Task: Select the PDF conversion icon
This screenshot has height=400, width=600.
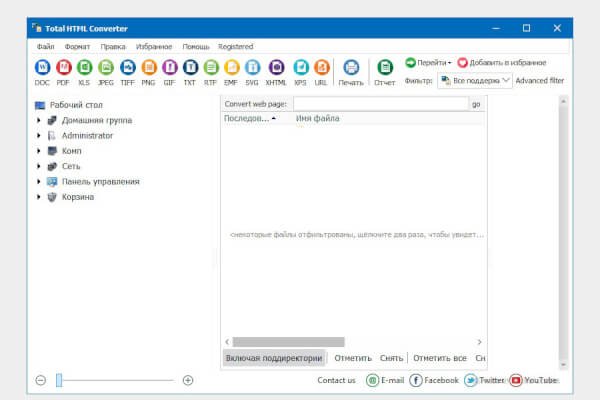Action: tap(64, 68)
